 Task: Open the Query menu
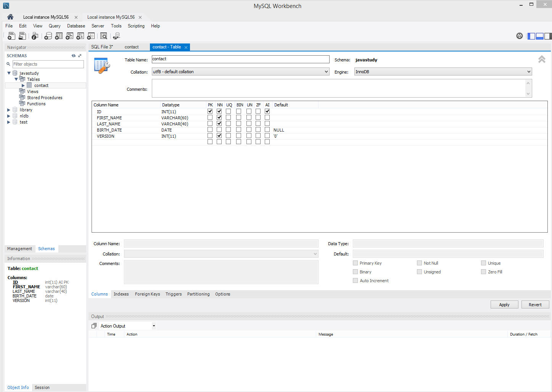click(55, 26)
